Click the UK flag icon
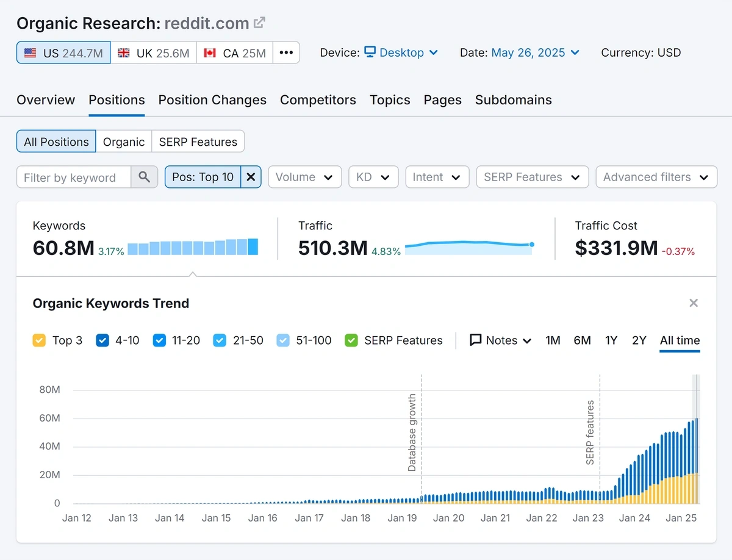 124,53
